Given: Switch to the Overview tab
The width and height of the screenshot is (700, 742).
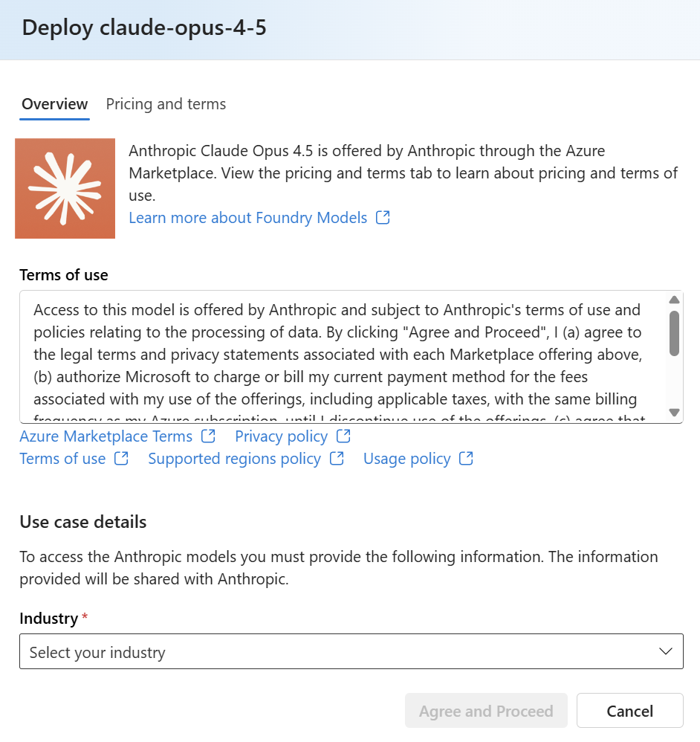Looking at the screenshot, I should (x=55, y=104).
